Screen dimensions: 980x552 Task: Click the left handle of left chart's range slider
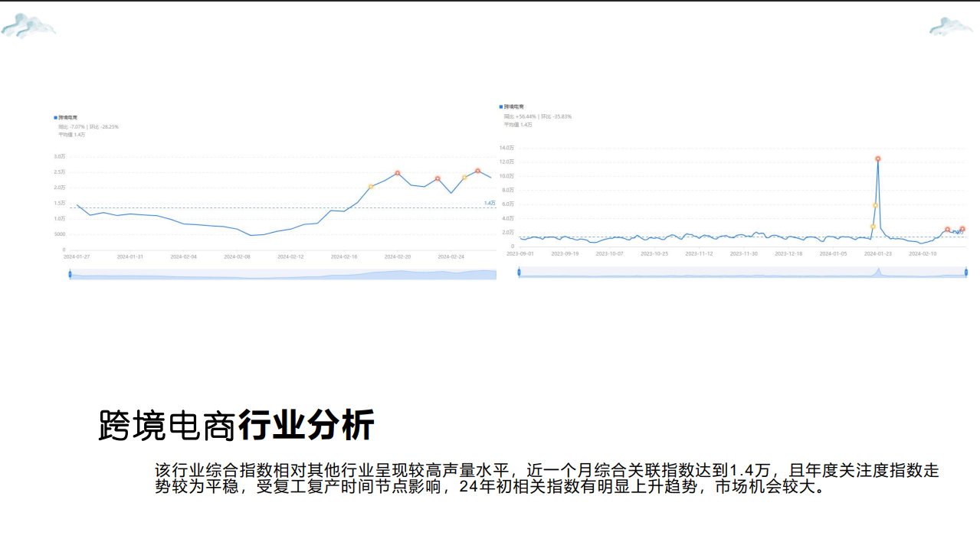pyautogui.click(x=70, y=274)
